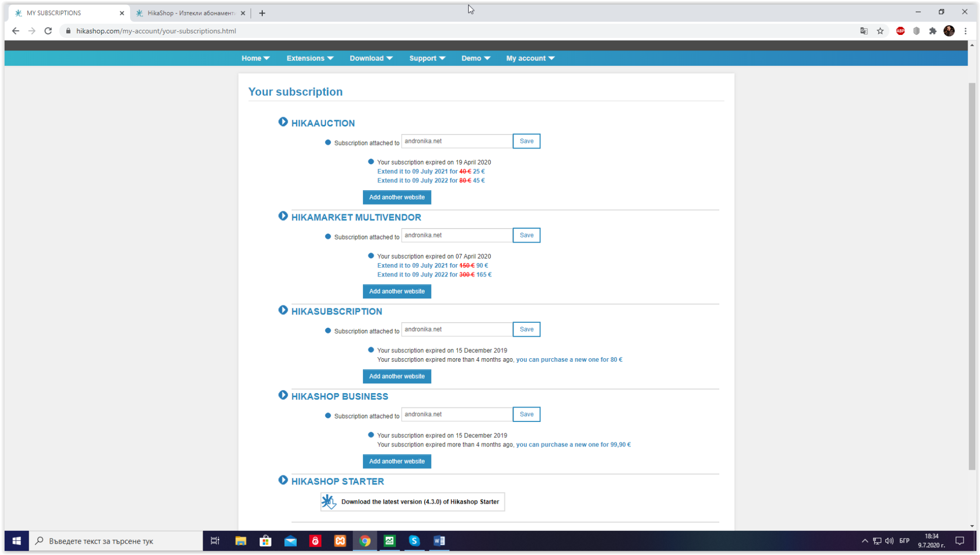
Task: Save the HikaShop Business website field
Action: click(x=527, y=414)
